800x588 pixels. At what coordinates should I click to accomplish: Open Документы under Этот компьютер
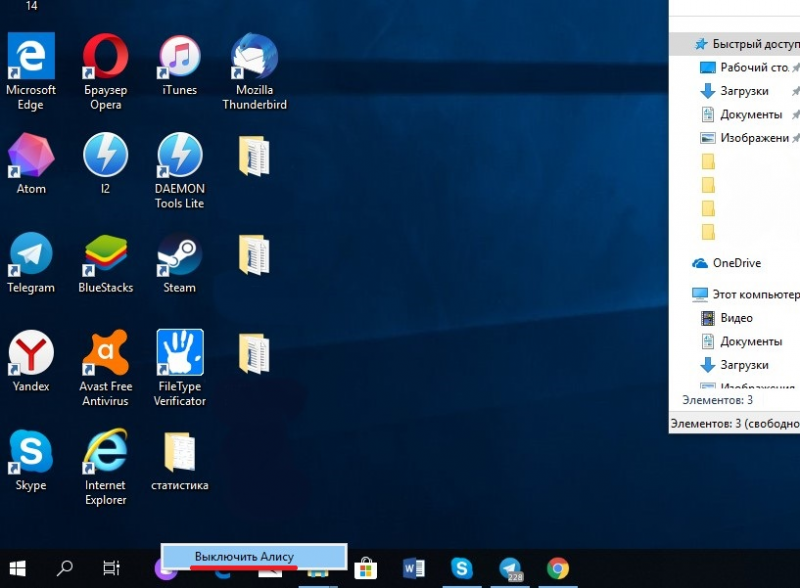click(x=742, y=341)
